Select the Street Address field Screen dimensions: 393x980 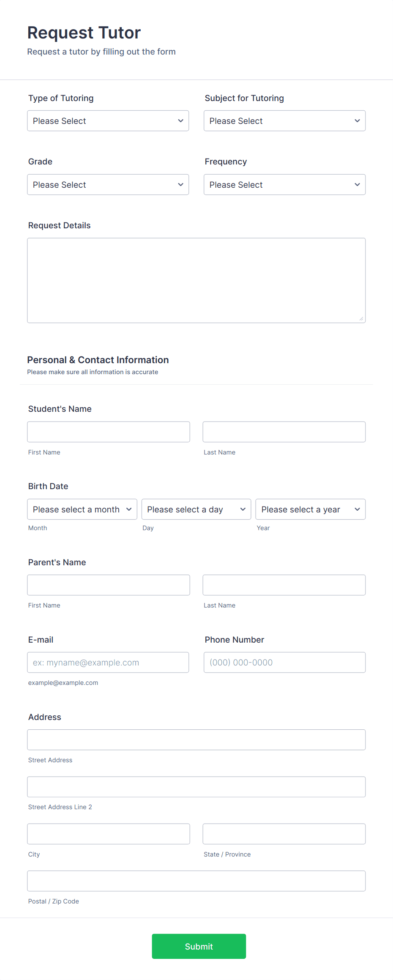coord(196,739)
